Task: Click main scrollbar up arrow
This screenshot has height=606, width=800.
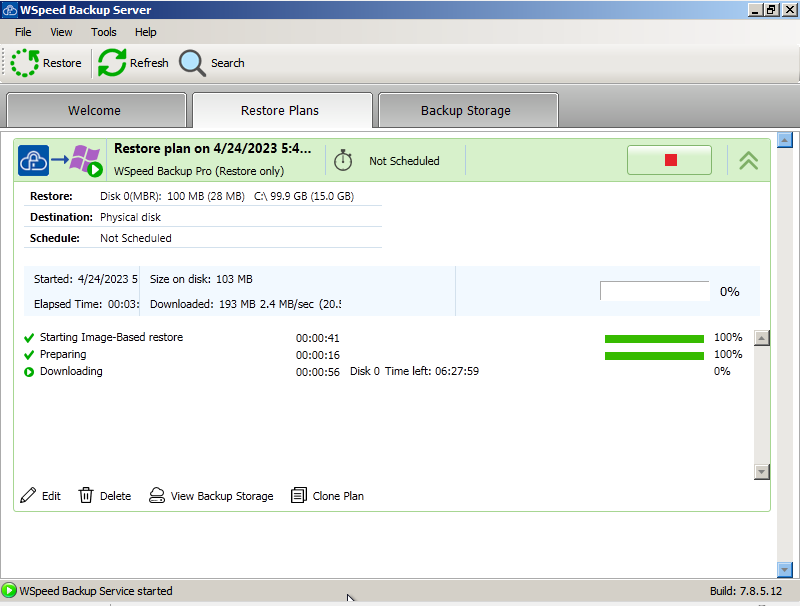Action: pos(785,140)
